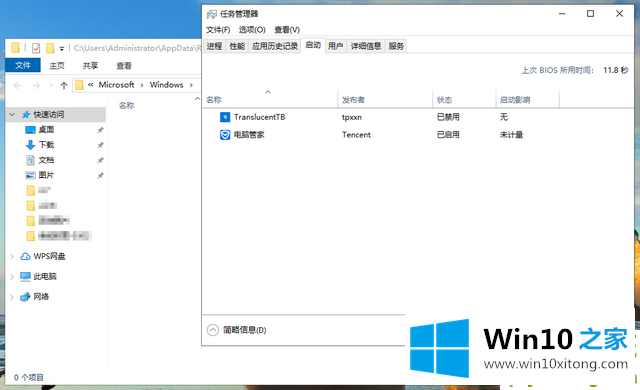Click the TranslucentTB app icon in startup list

point(225,117)
